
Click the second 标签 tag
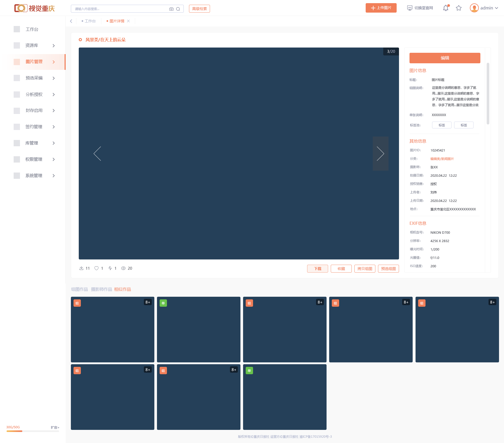point(464,125)
